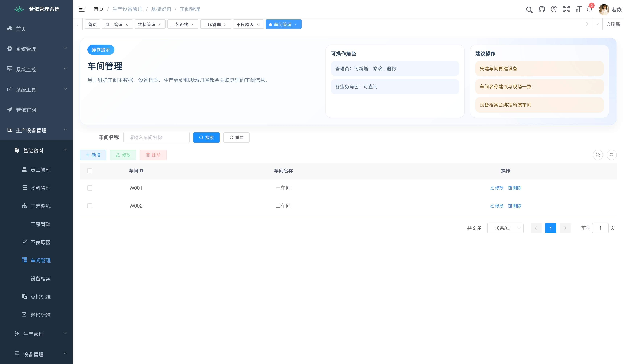Close the 不良原因 tab

[258, 25]
